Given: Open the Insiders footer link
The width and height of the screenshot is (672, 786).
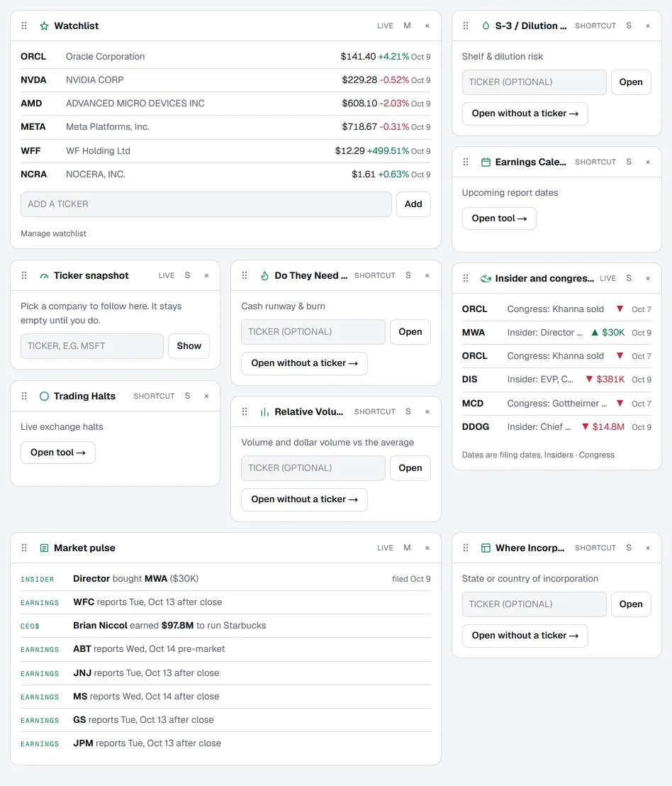Looking at the screenshot, I should tap(559, 455).
